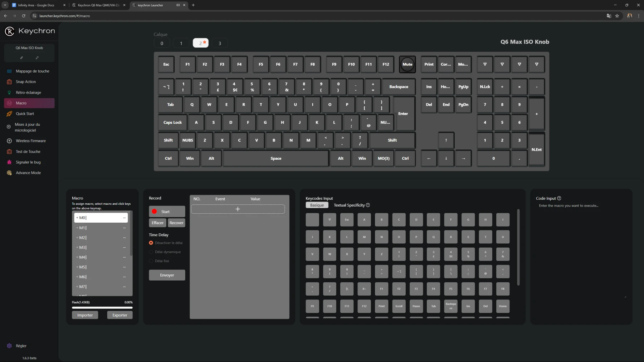Click the Snap Action sidebar icon
Screen dimensions: 644x362
[x=9, y=82]
